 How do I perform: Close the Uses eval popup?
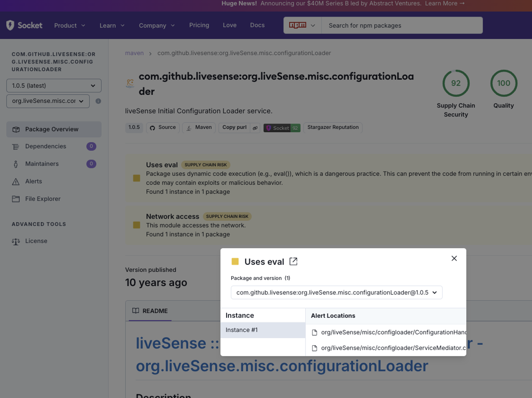click(454, 258)
